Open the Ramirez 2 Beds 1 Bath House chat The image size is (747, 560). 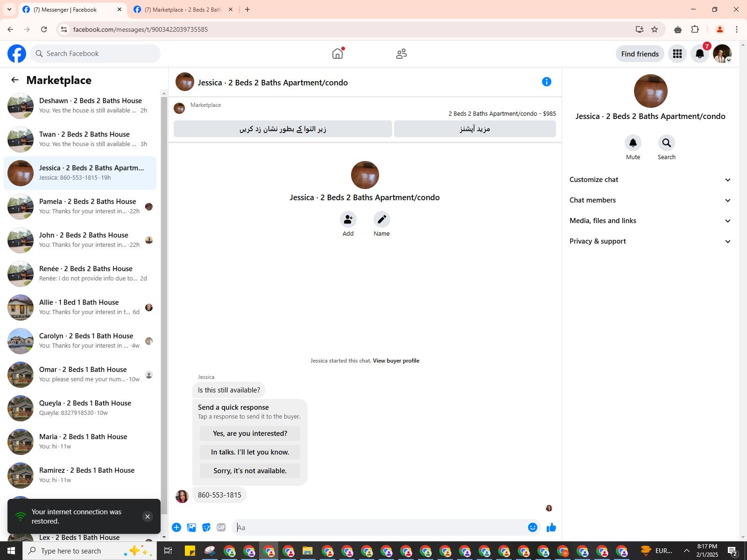click(x=80, y=476)
